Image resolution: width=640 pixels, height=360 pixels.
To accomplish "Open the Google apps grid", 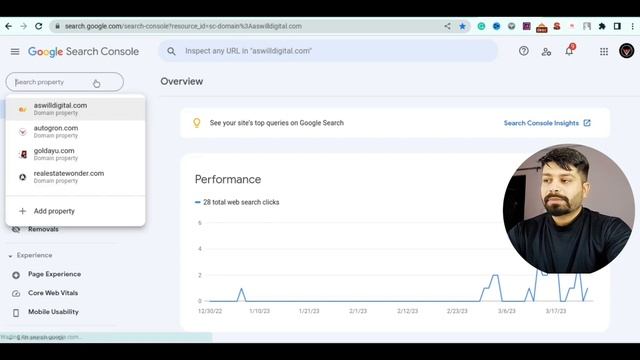I will 604,51.
